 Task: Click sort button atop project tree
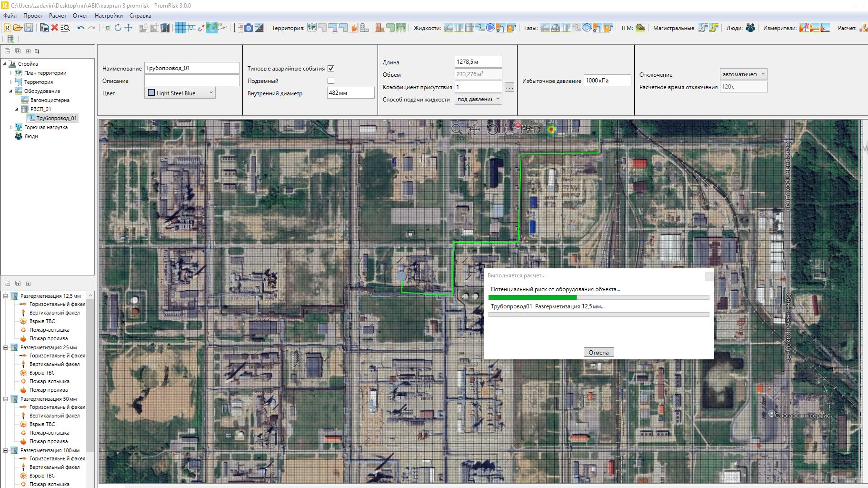[37, 51]
